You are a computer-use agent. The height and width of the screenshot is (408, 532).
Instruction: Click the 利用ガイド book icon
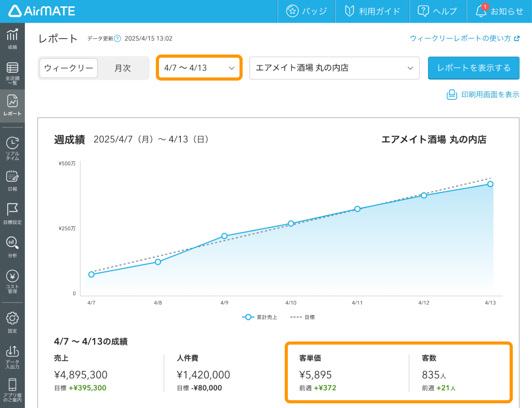pyautogui.click(x=349, y=11)
